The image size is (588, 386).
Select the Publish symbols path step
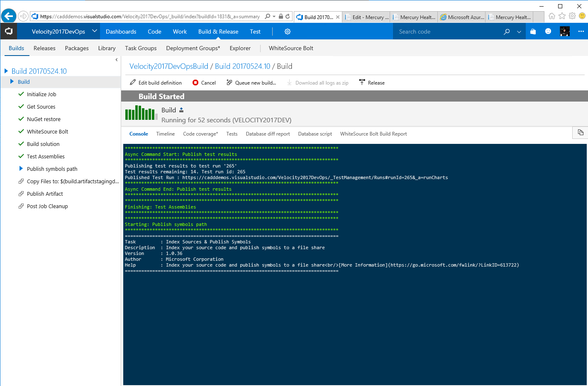click(x=52, y=169)
